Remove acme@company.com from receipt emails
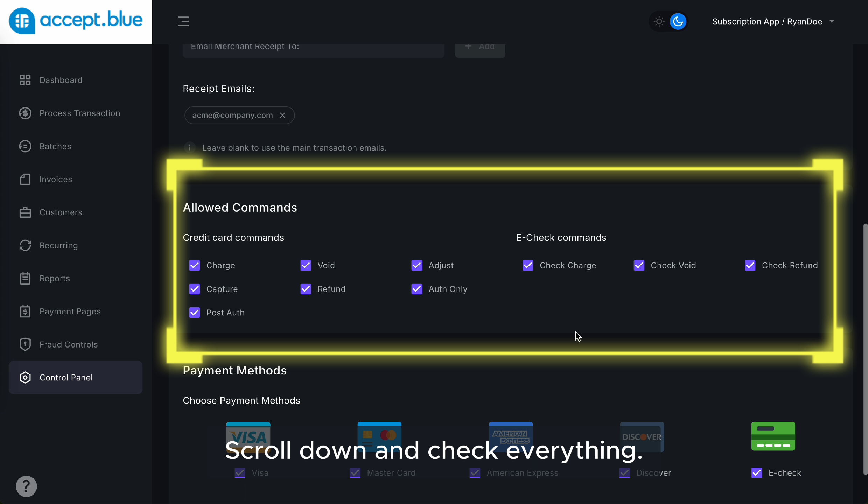The width and height of the screenshot is (868, 504). point(282,115)
